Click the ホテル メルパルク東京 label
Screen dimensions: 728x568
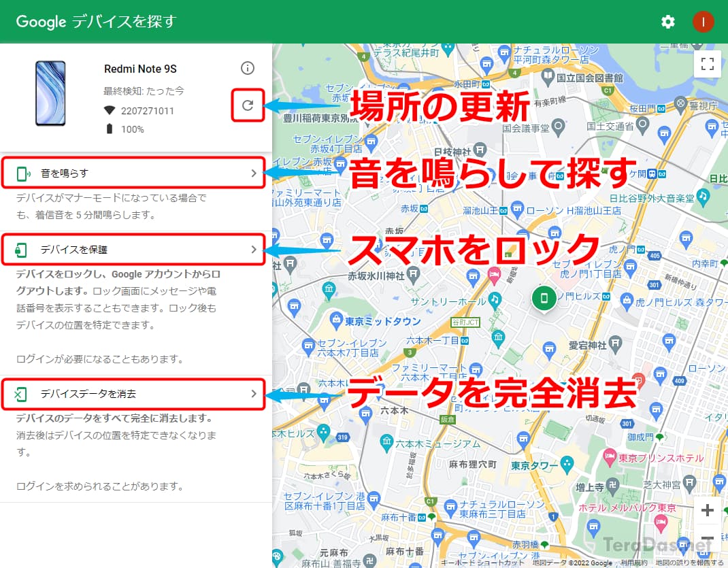[x=627, y=507]
